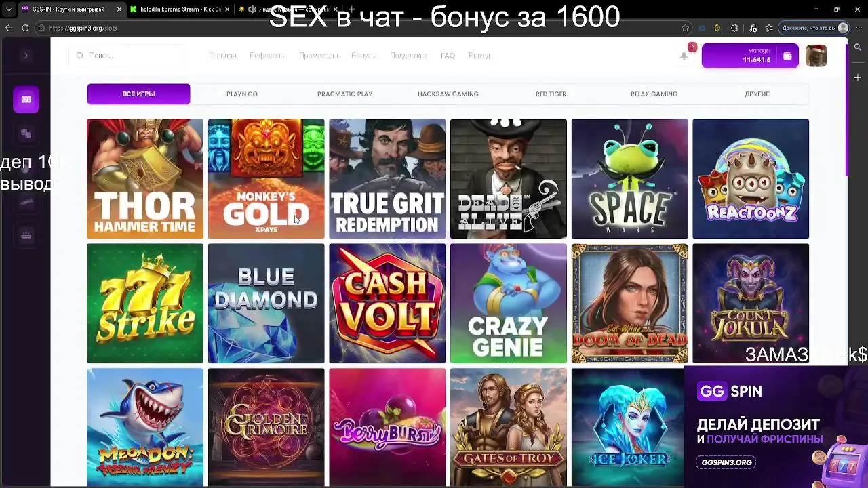Open the Ice Joker game
868x488 pixels.
tap(628, 427)
